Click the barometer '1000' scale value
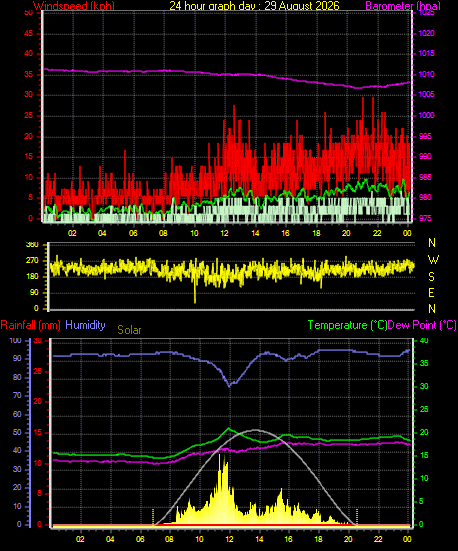Screen dimensions: 458x551 tap(426, 115)
